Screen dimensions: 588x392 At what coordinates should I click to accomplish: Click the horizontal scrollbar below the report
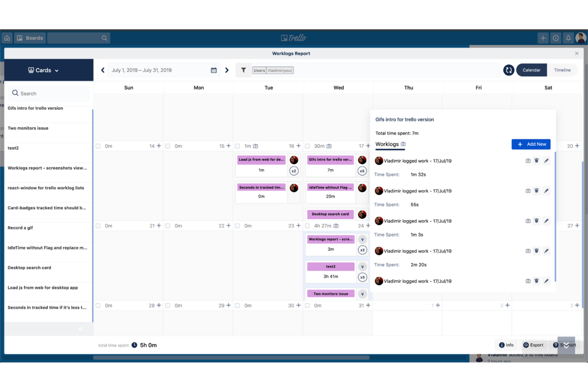pyautogui.click(x=231, y=358)
